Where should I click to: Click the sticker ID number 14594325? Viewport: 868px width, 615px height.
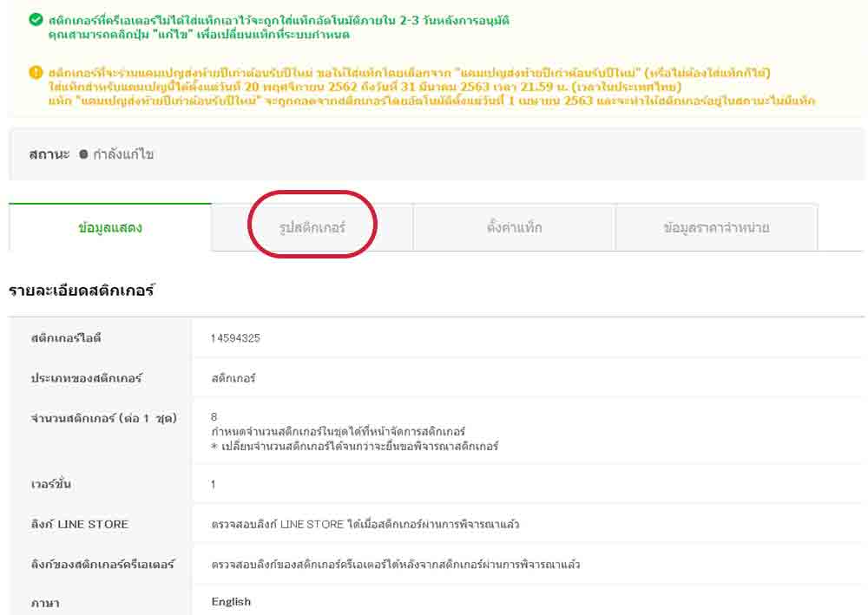[235, 338]
